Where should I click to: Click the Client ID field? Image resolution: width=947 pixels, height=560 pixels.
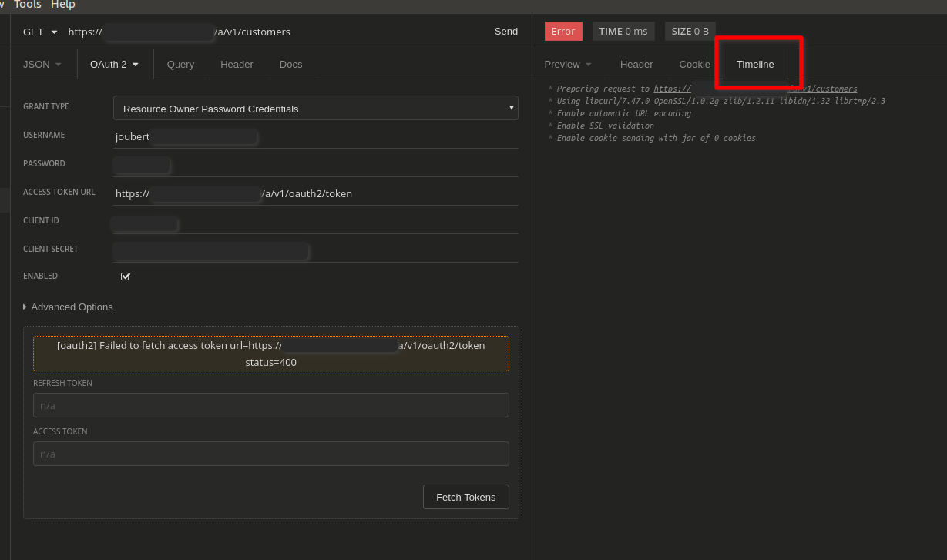point(316,223)
